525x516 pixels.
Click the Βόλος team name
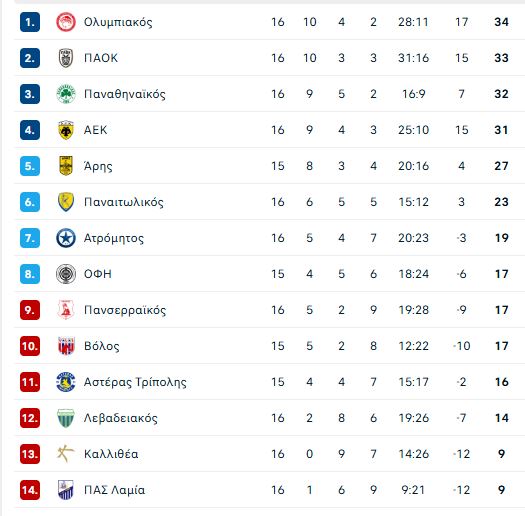coord(101,346)
